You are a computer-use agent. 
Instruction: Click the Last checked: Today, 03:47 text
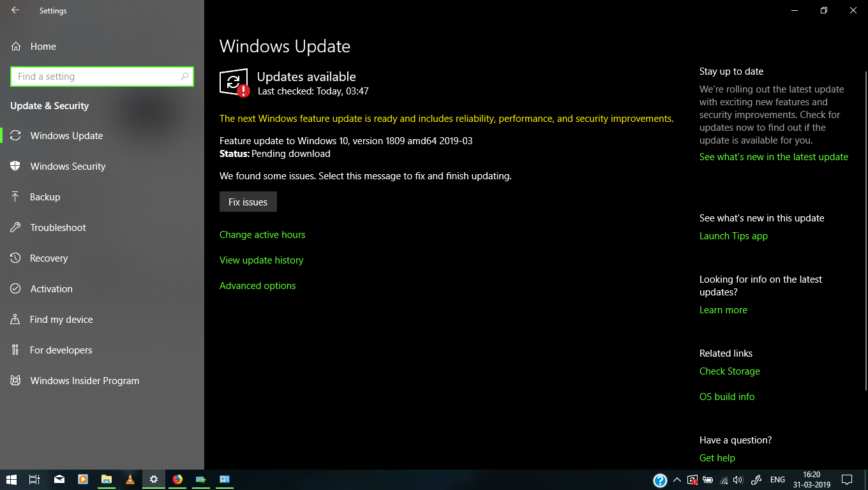click(313, 91)
